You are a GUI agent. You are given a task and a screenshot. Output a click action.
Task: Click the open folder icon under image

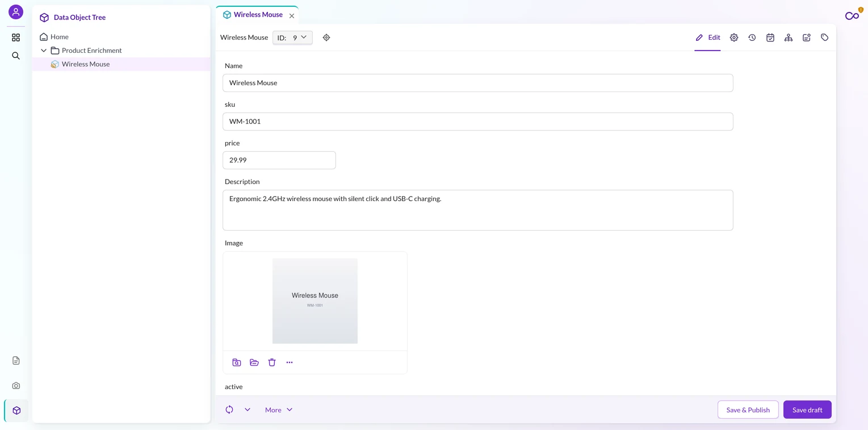click(x=254, y=362)
